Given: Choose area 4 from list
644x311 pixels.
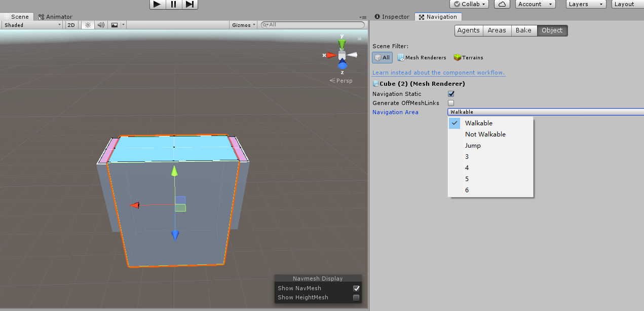Looking at the screenshot, I should [x=490, y=168].
